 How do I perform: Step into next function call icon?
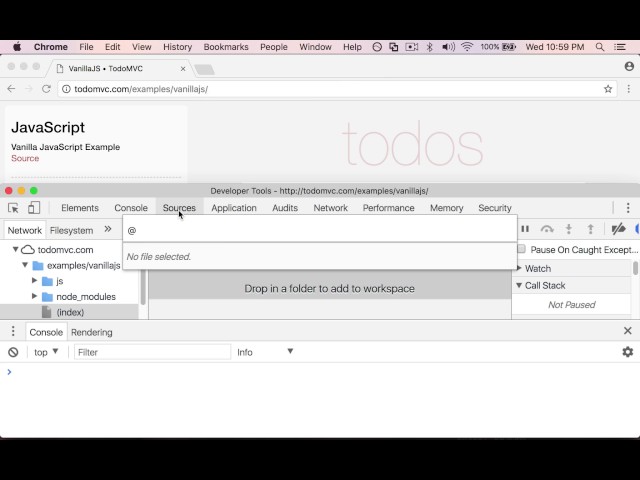pos(569,229)
